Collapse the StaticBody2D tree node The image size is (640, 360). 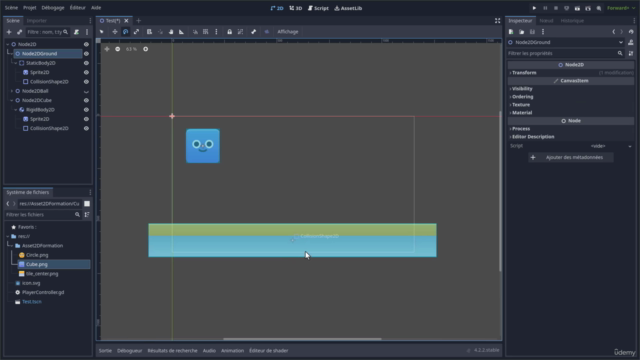[x=16, y=63]
